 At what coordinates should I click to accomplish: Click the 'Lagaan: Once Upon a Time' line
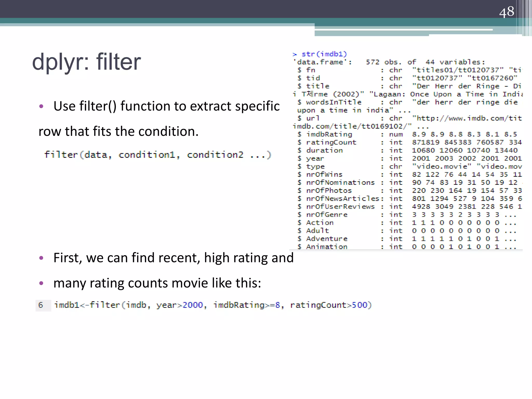408,94
